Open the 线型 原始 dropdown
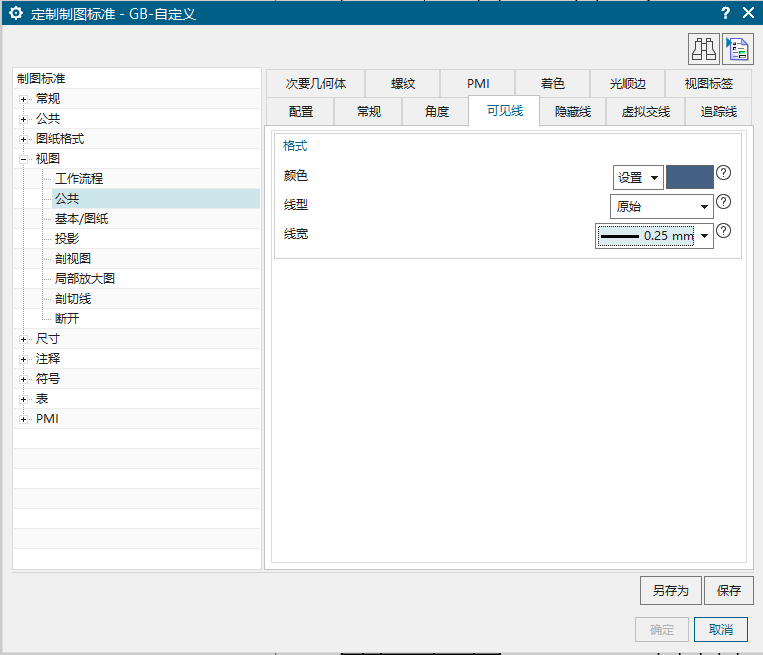Image resolution: width=763 pixels, height=655 pixels. (x=662, y=207)
